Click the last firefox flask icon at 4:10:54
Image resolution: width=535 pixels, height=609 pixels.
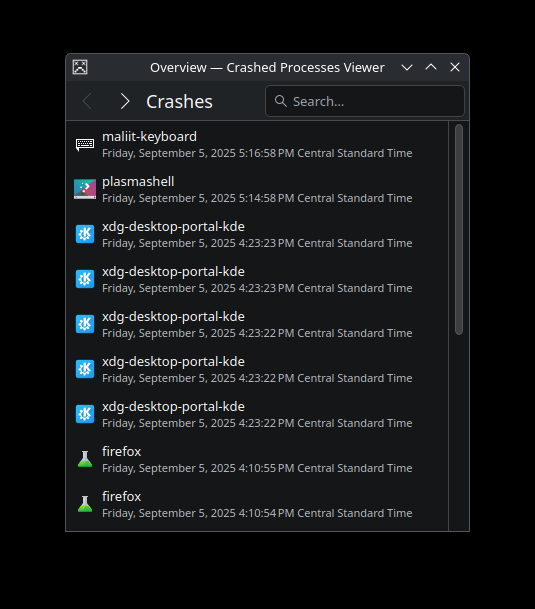[85, 504]
